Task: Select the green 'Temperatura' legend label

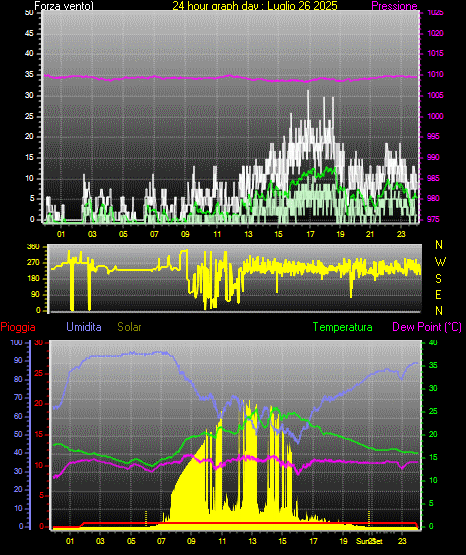Action: coord(343,327)
